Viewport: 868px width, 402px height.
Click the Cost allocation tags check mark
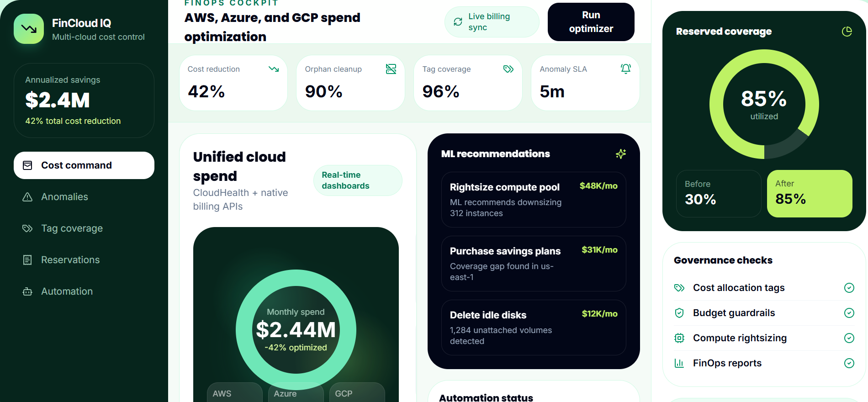coord(849,288)
